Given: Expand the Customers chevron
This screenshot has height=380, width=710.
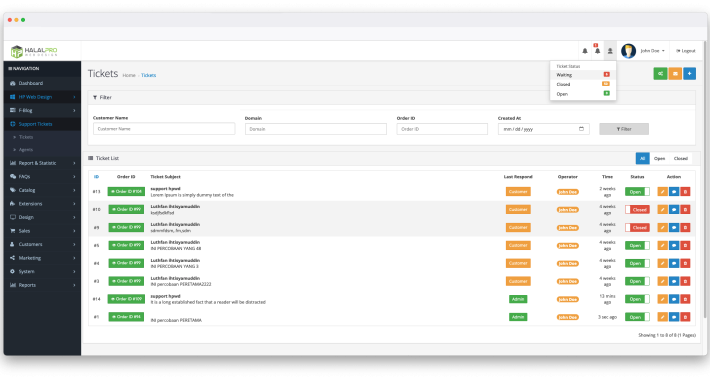Looking at the screenshot, I should pyautogui.click(x=74, y=245).
